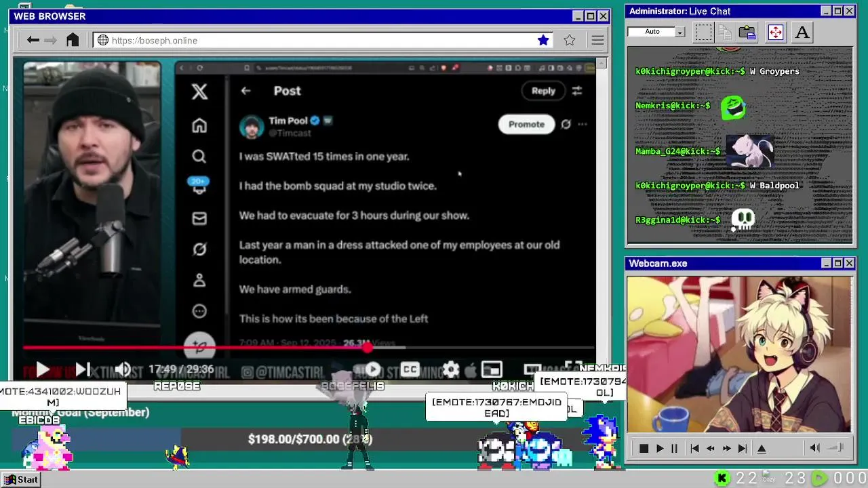Open the browser home page
Viewport: 868px width, 488px height.
point(73,40)
